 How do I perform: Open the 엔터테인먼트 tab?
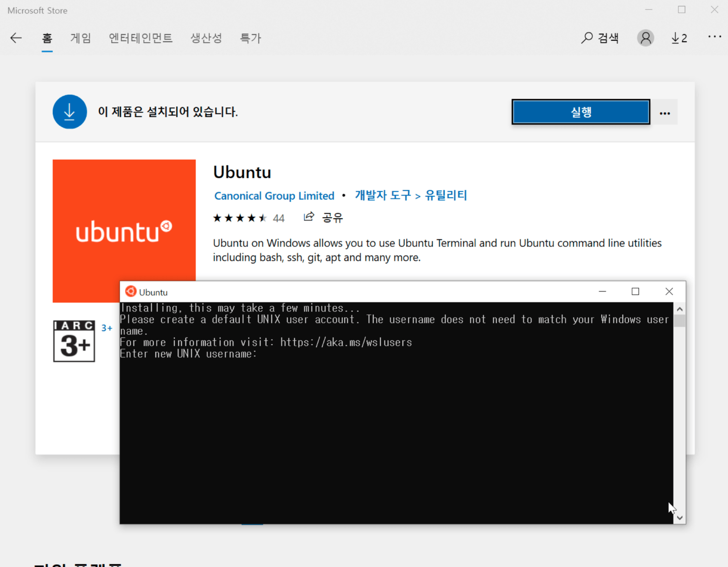[141, 38]
